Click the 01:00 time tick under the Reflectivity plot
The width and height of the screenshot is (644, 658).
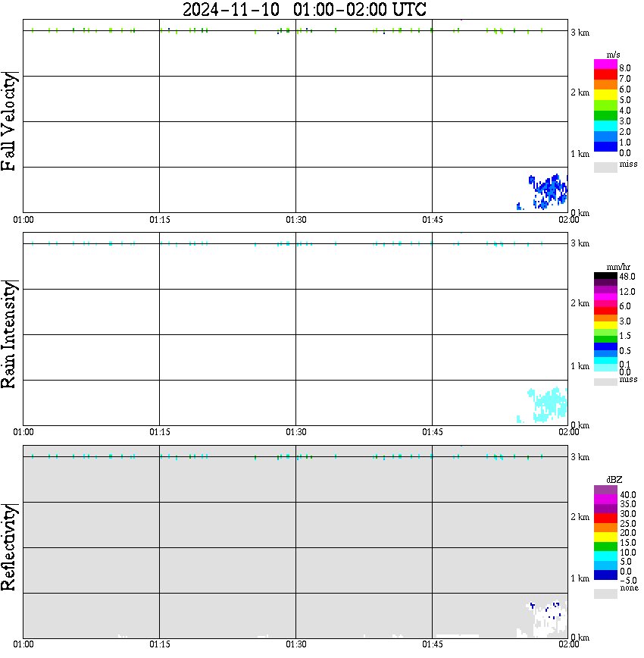[x=23, y=644]
